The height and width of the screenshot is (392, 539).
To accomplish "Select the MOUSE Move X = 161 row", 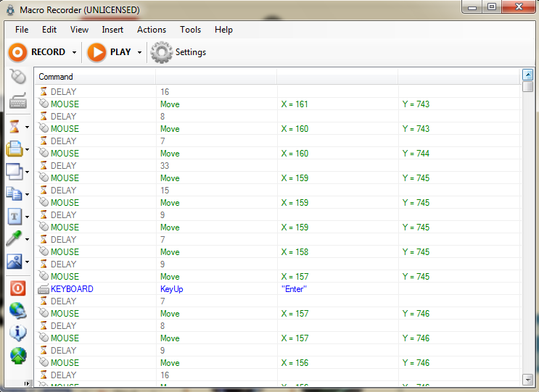I will (278, 104).
